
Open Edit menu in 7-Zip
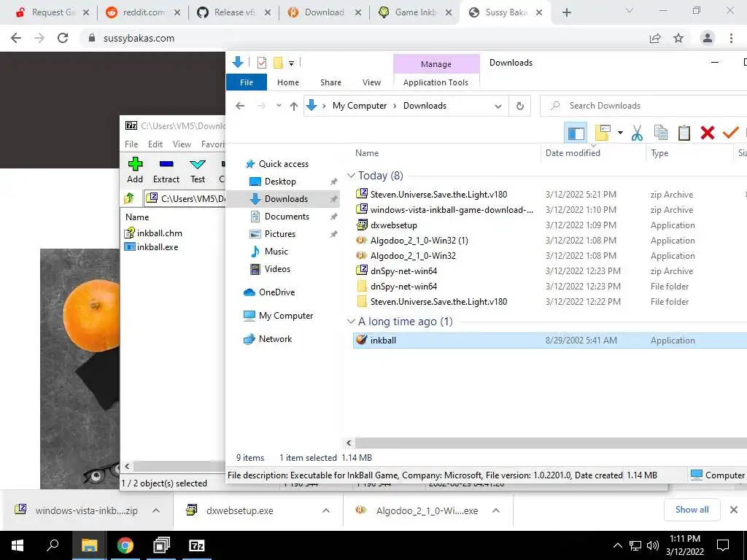coord(155,144)
